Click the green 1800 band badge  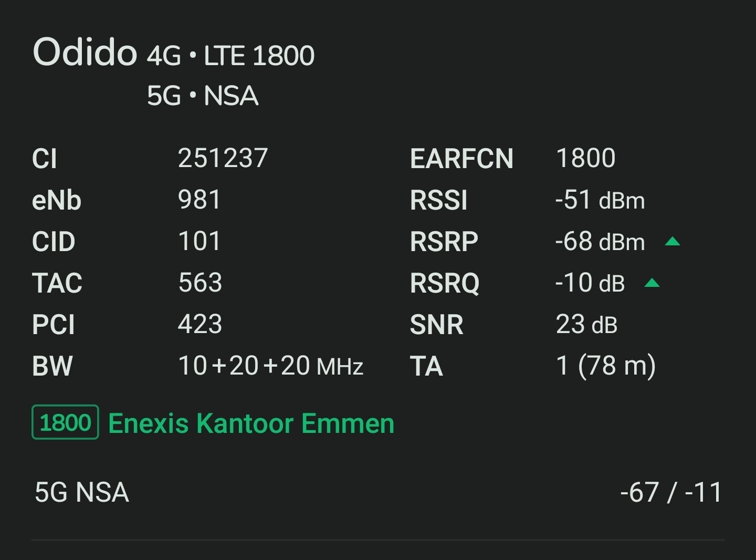pyautogui.click(x=65, y=422)
